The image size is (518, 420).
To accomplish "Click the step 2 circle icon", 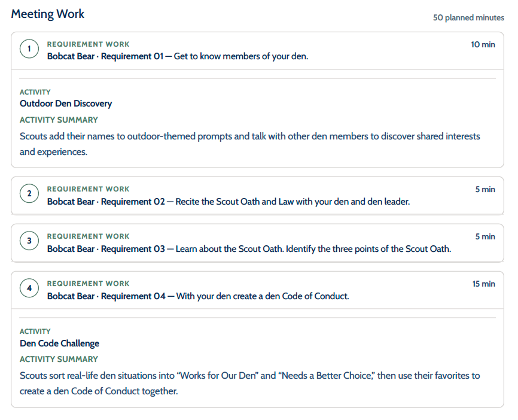I will click(29, 193).
